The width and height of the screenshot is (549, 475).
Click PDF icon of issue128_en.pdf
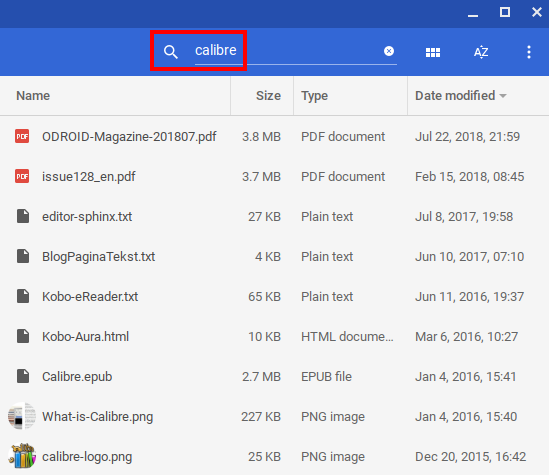click(22, 176)
